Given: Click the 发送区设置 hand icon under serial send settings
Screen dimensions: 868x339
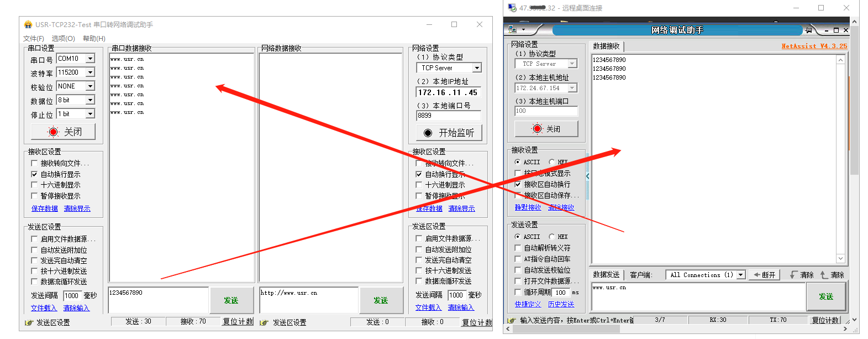Looking at the screenshot, I should click(29, 322).
